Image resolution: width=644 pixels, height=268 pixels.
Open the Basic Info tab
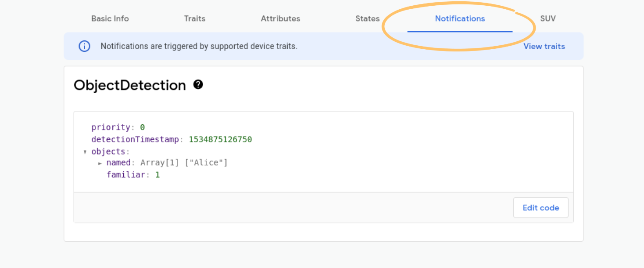(110, 18)
